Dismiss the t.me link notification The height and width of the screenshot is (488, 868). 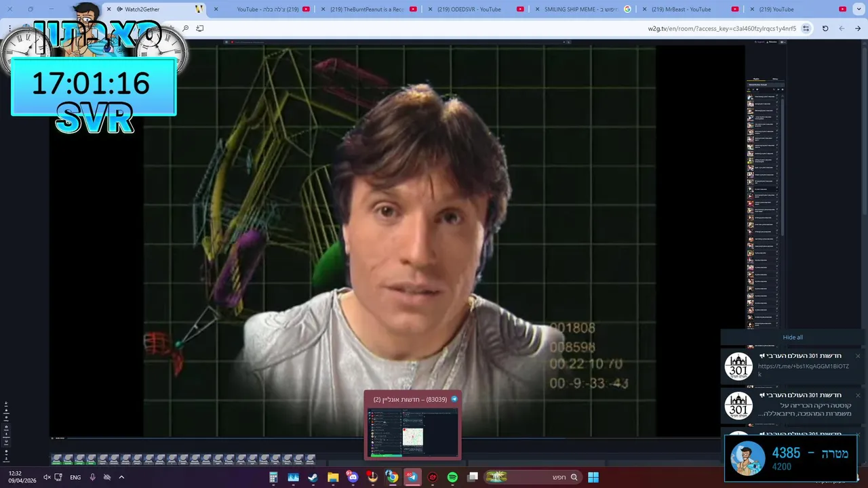click(857, 356)
